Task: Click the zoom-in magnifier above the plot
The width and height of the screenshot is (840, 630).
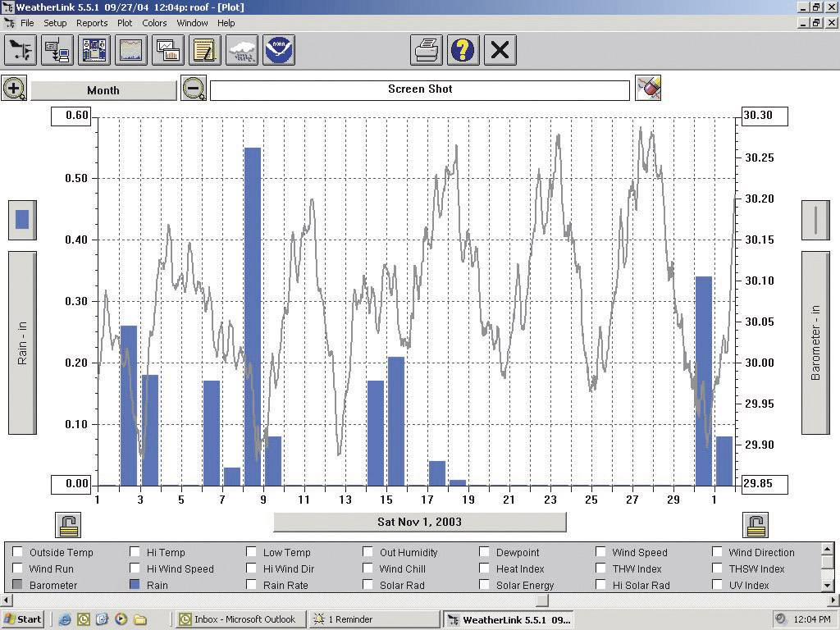Action: [x=14, y=88]
